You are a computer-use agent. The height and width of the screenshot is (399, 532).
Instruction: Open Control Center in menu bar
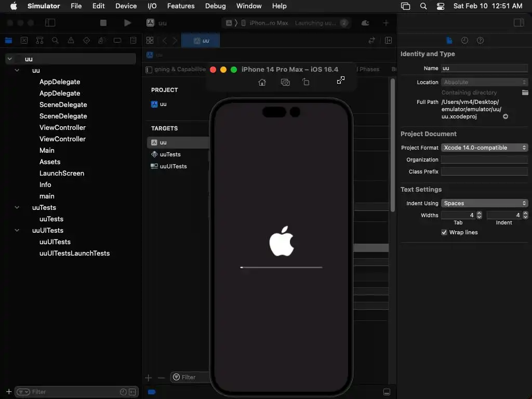click(x=441, y=6)
